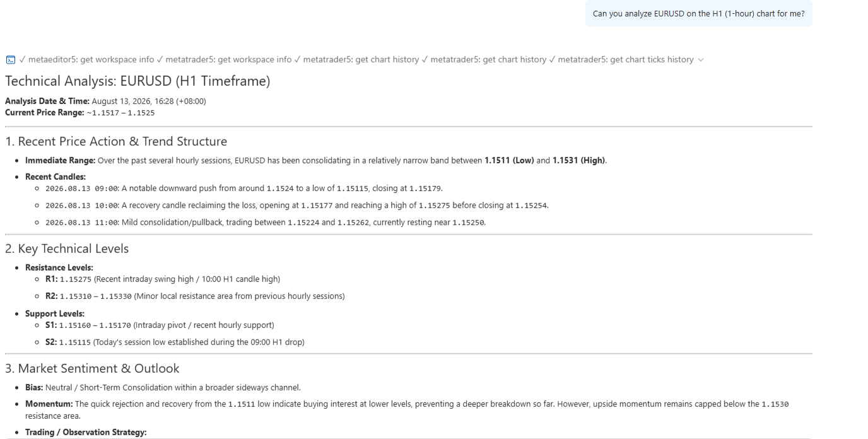
Task: Click the Technical Analysis: EURUSD heading
Action: coord(138,81)
